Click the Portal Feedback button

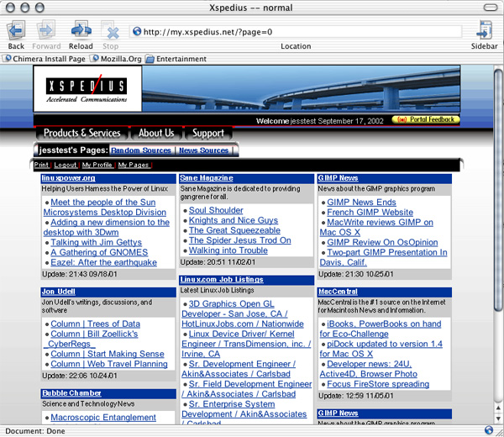pos(426,119)
